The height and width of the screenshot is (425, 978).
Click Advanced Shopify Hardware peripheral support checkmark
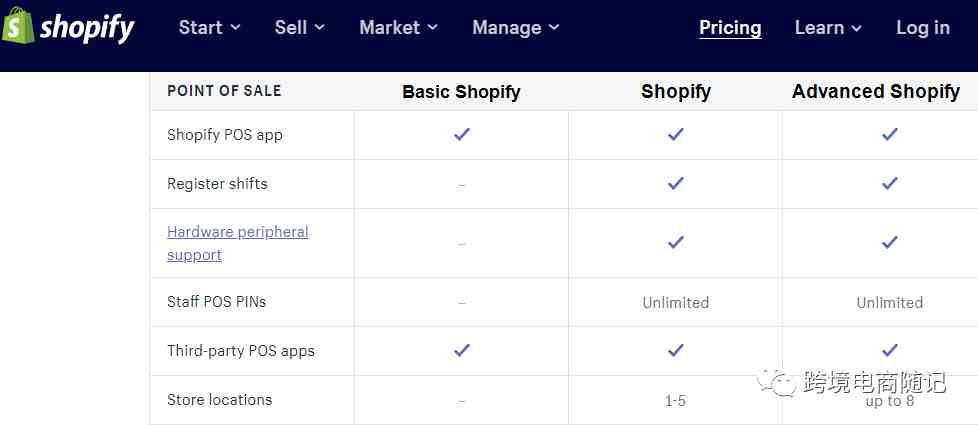[889, 242]
